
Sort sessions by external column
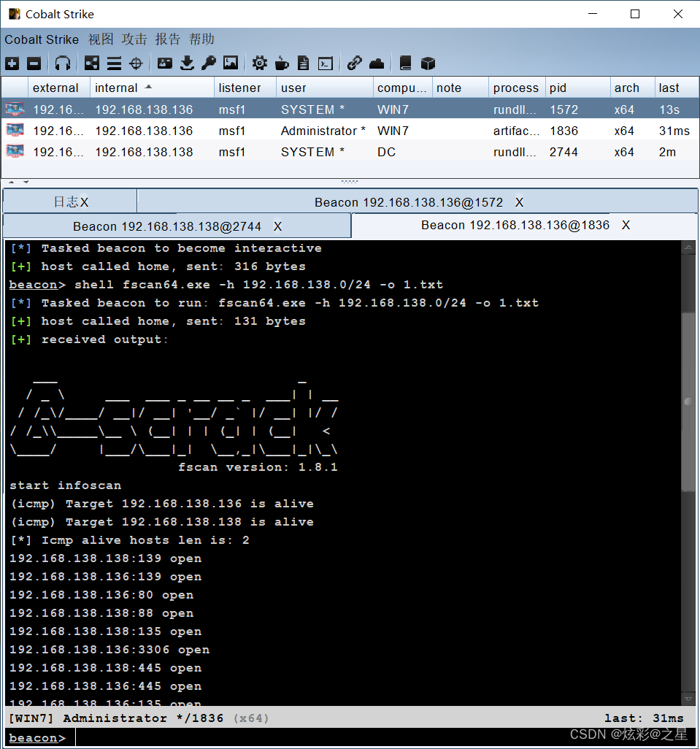[59, 88]
